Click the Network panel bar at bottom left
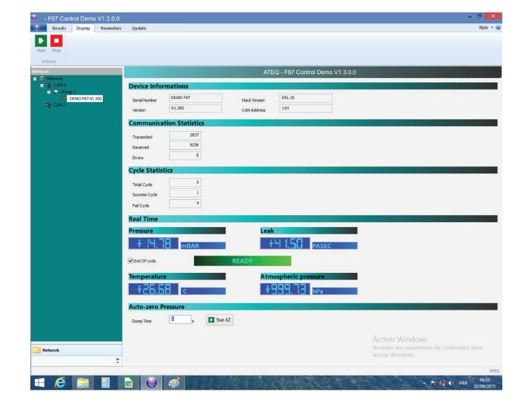The height and width of the screenshot is (404, 532). 74,350
